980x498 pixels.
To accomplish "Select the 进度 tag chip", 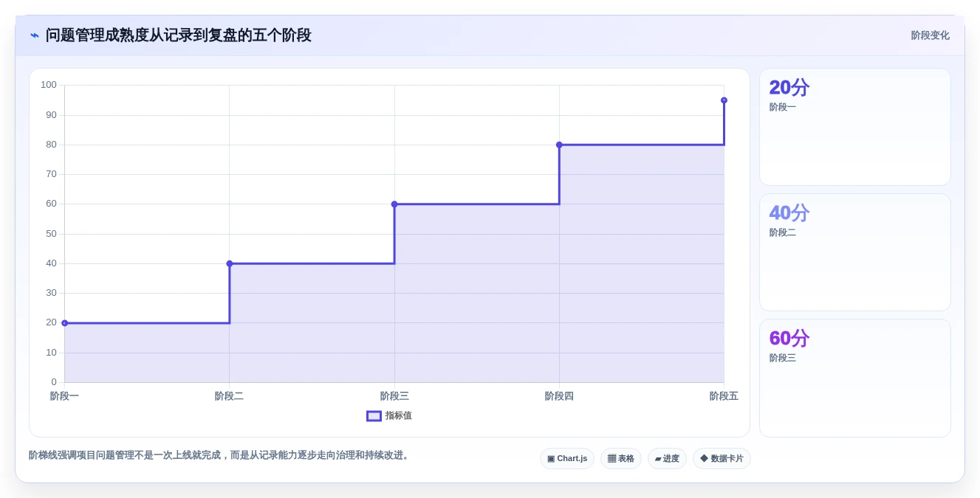I will coord(667,459).
